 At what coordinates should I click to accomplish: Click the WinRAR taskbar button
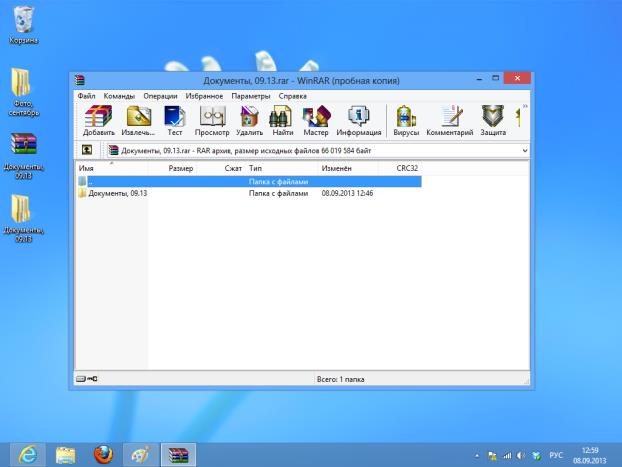click(x=179, y=455)
